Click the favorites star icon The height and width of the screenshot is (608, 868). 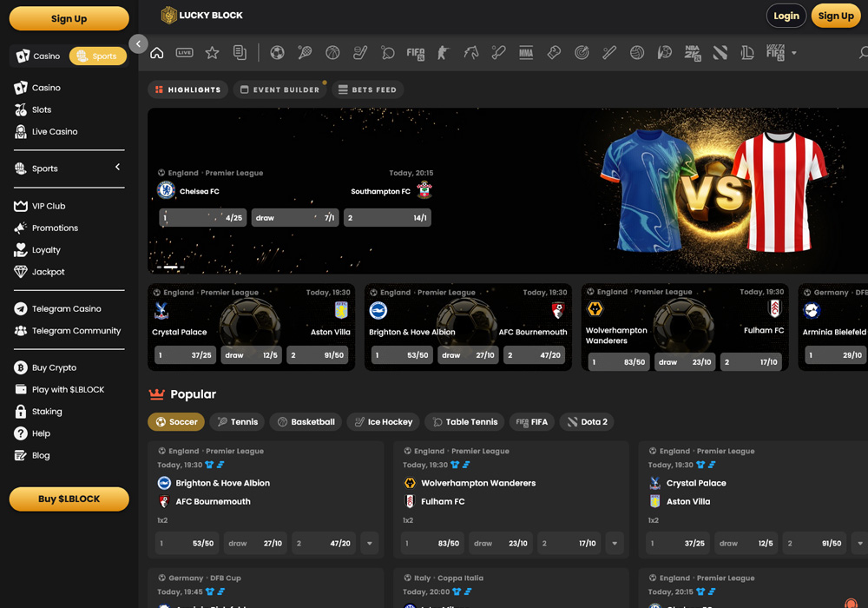212,52
